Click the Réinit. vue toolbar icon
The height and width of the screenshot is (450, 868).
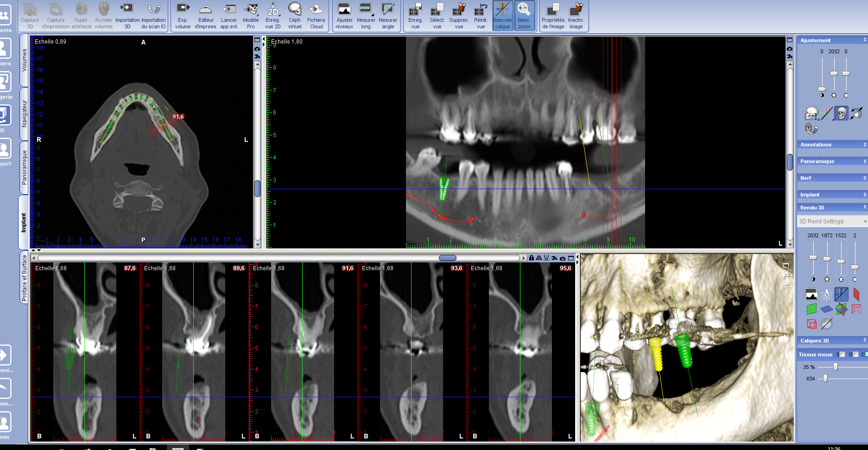pos(481,16)
